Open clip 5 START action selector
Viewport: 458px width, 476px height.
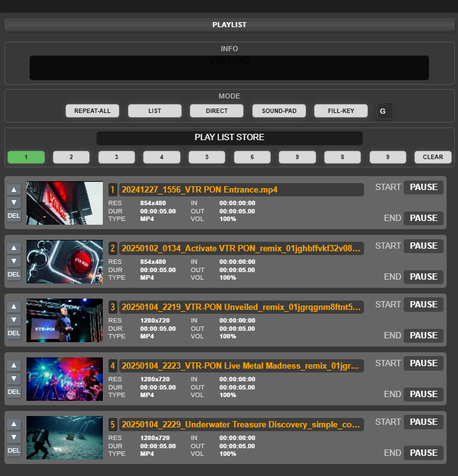(423, 422)
